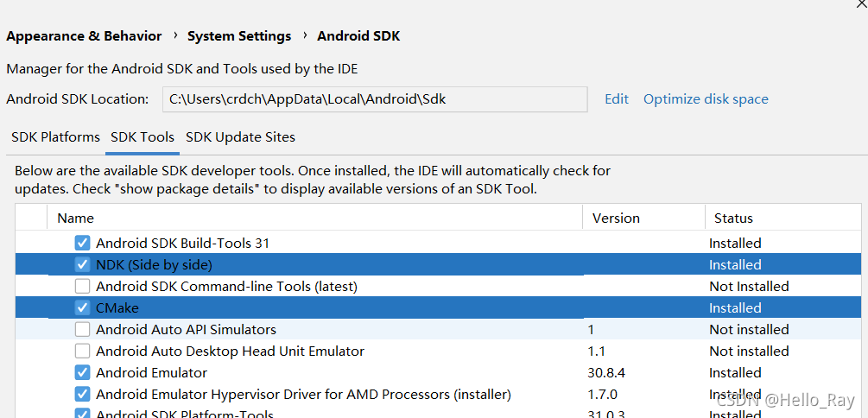Open the SDK Update Sites tab
Viewport: 868px width, 418px height.
(x=240, y=136)
